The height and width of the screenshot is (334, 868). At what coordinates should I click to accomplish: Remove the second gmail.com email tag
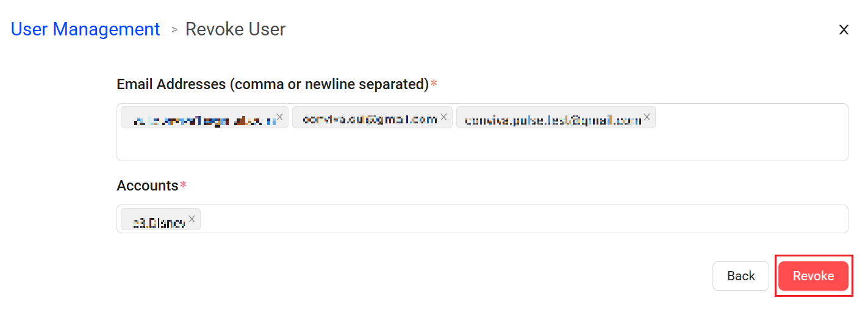(x=444, y=117)
